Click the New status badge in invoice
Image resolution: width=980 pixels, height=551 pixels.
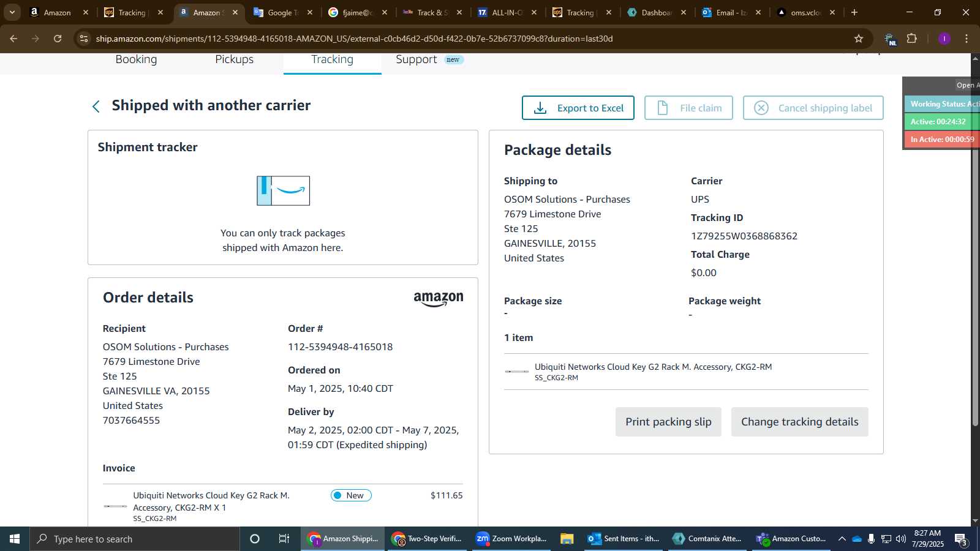(x=351, y=495)
